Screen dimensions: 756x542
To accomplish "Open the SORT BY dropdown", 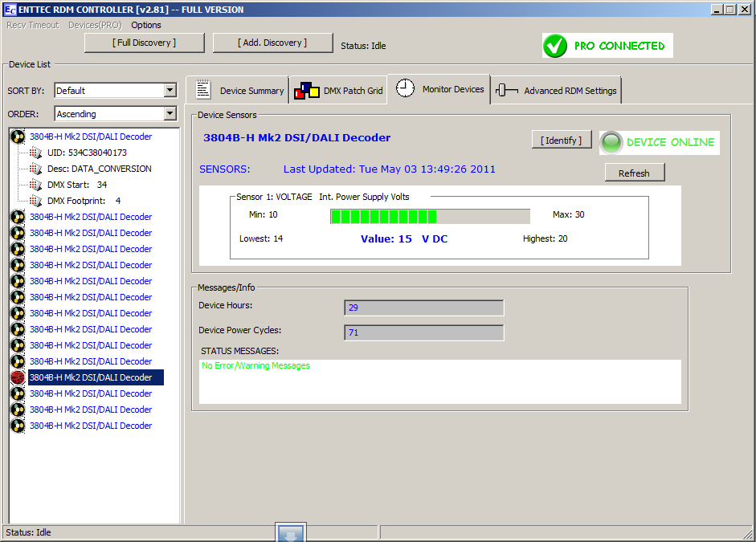I will coord(170,91).
